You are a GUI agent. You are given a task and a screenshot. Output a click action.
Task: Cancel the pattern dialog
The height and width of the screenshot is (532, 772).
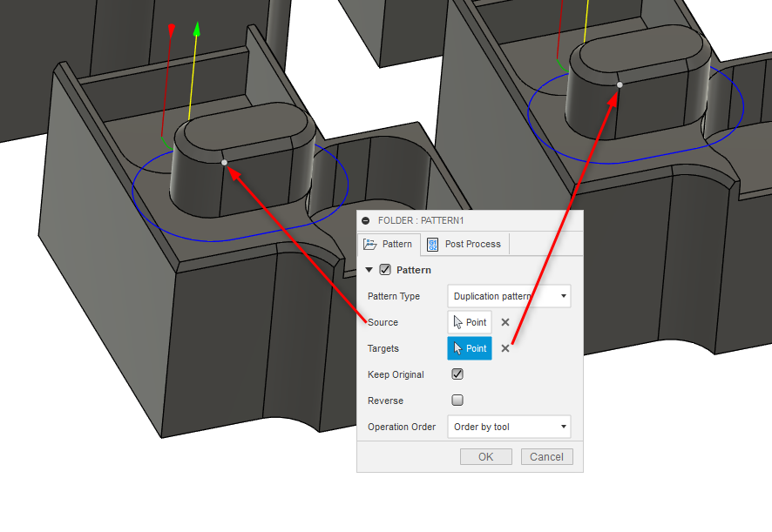click(546, 456)
